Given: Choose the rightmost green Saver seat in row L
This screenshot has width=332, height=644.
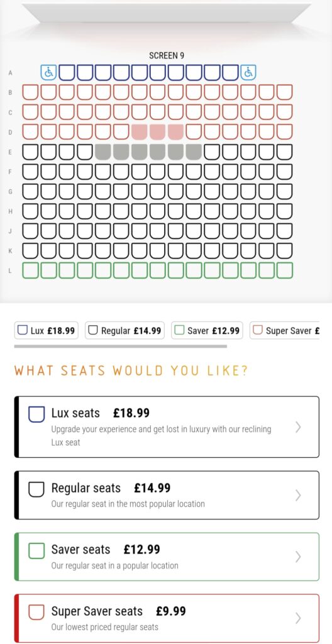Looking at the screenshot, I should 284,270.
